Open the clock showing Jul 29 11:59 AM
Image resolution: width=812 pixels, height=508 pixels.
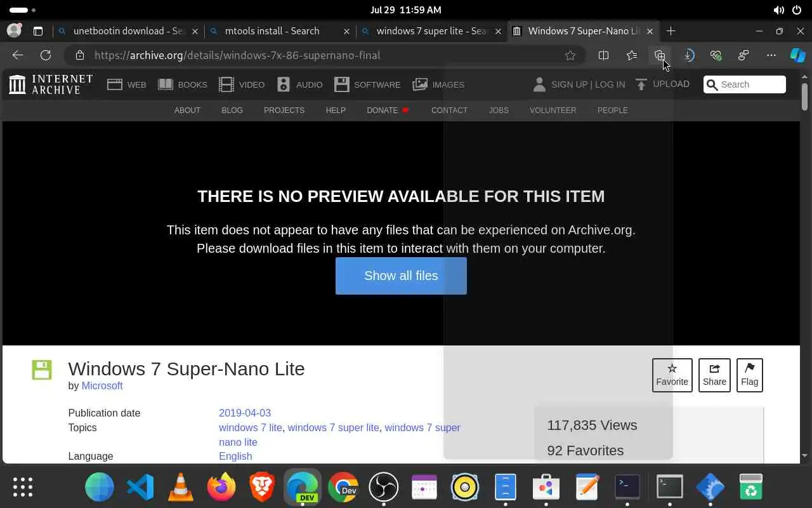coord(406,10)
